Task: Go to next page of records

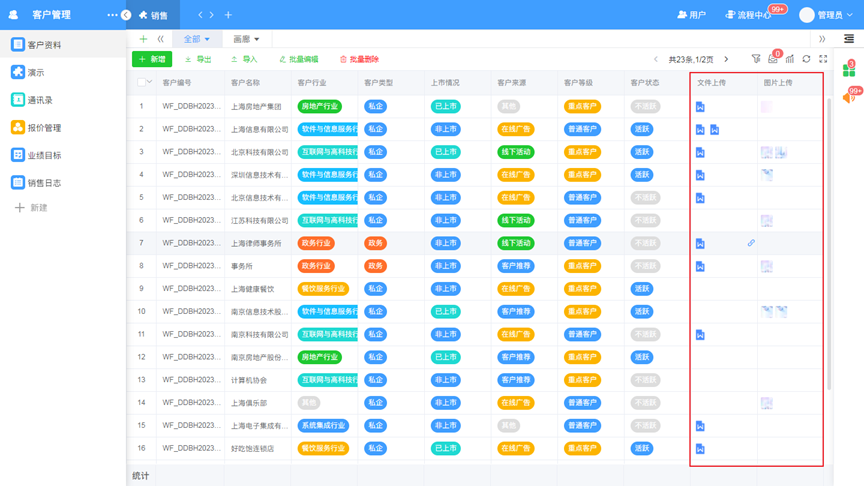Action: point(726,60)
